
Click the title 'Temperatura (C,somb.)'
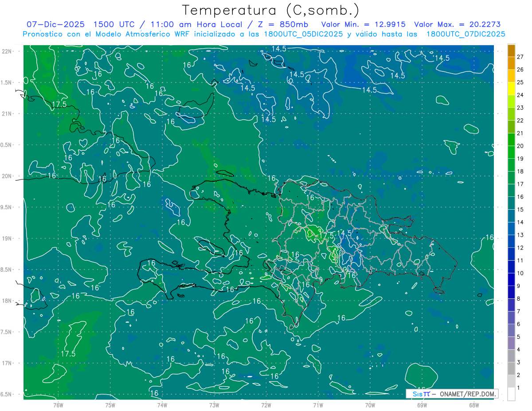pyautogui.click(x=271, y=10)
